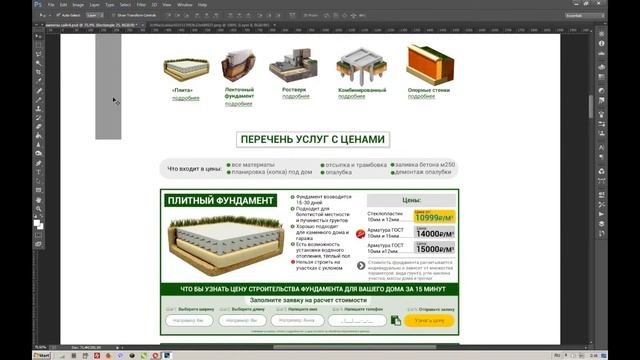Change the screen mode at toolbar bottom
This screenshot has height=360, width=640.
pos(38,244)
